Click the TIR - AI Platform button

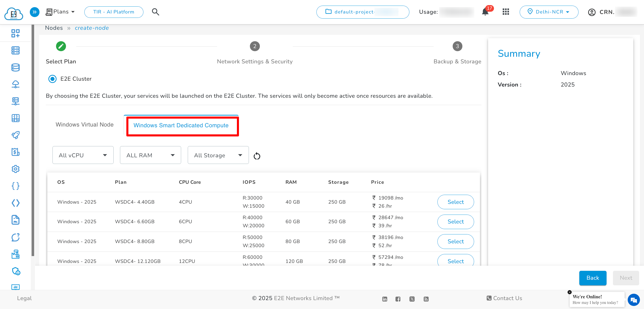pos(114,12)
